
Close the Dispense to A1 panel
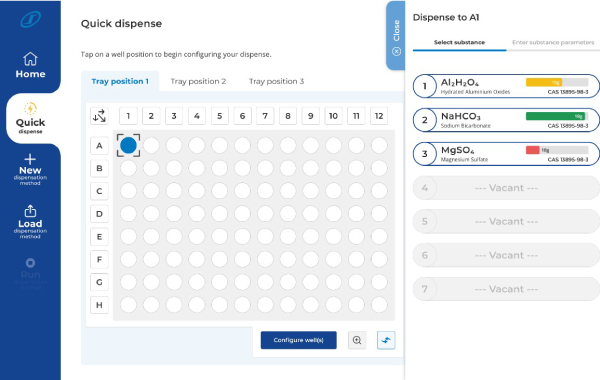(396, 36)
